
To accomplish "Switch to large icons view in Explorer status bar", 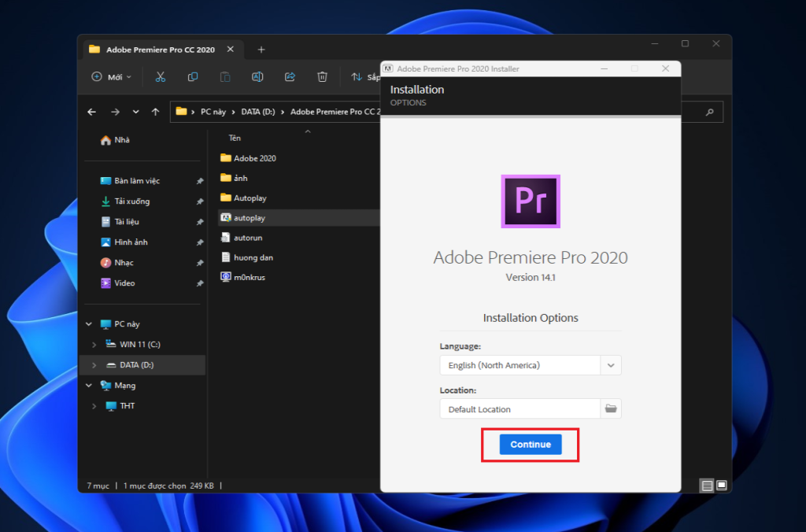I will tap(722, 486).
